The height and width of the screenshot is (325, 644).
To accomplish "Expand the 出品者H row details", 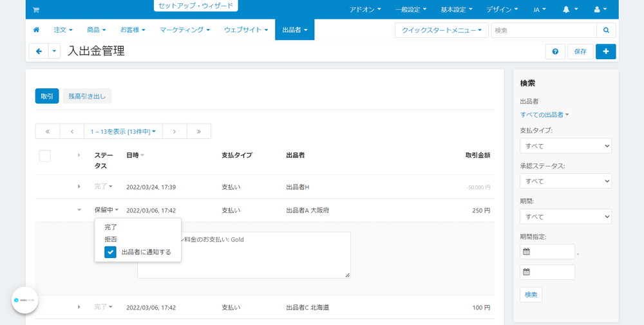I will click(x=79, y=187).
